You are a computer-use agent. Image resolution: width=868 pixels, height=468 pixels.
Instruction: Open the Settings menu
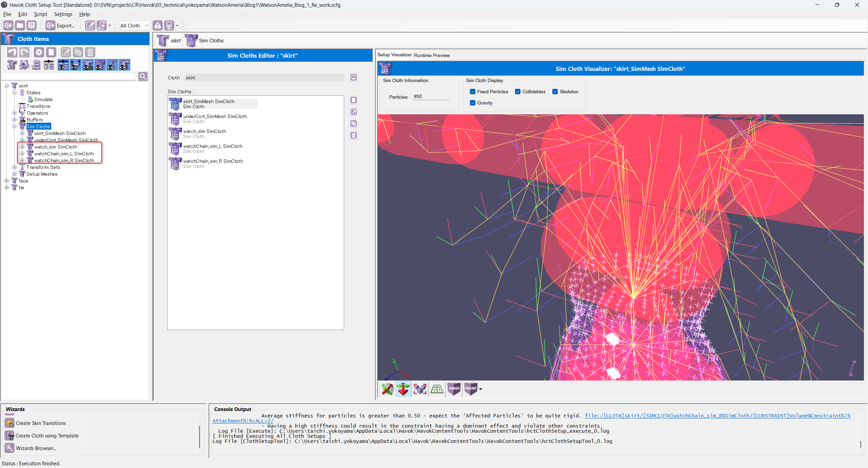(x=63, y=14)
